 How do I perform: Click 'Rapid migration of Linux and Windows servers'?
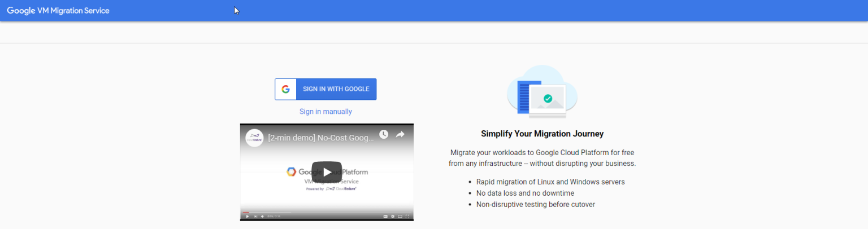pos(550,182)
